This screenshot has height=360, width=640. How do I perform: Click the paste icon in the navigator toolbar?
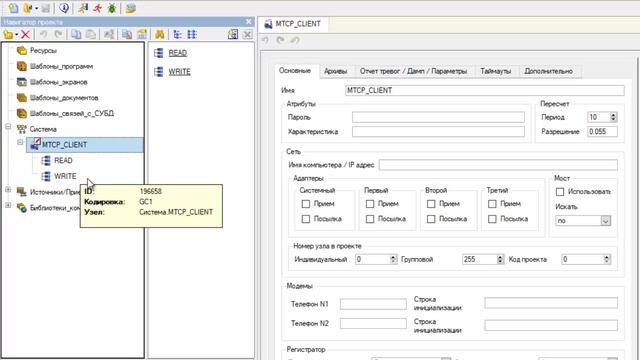[x=91, y=35]
